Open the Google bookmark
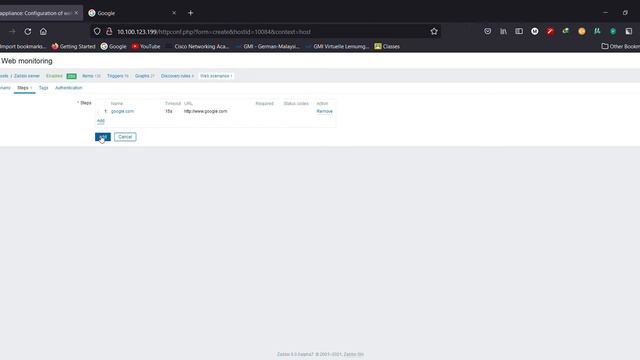 [113, 47]
